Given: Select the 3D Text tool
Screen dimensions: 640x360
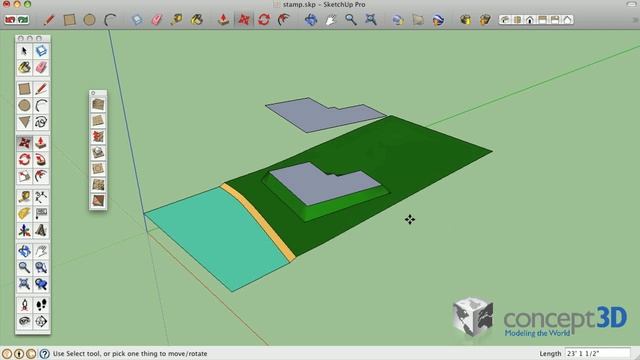Looking at the screenshot, I should [41, 230].
